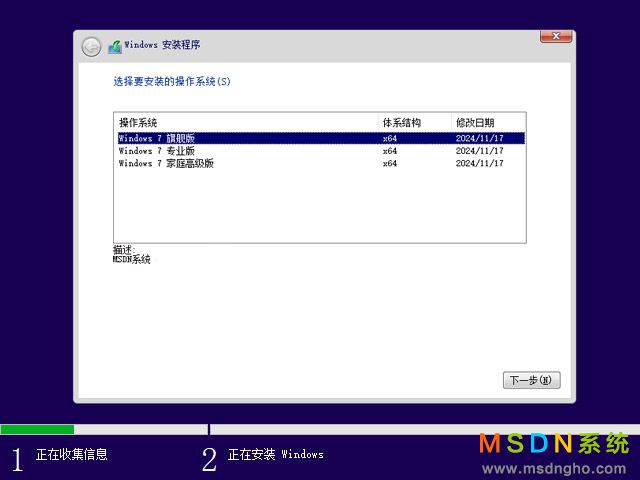Click the 体系结构 column header
640x480 pixels.
tap(415, 122)
